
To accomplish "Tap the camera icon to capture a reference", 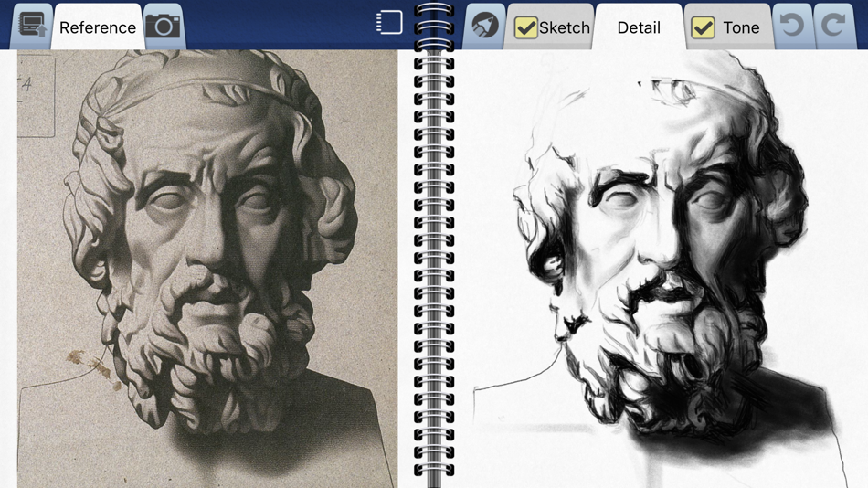I will pyautogui.click(x=163, y=26).
